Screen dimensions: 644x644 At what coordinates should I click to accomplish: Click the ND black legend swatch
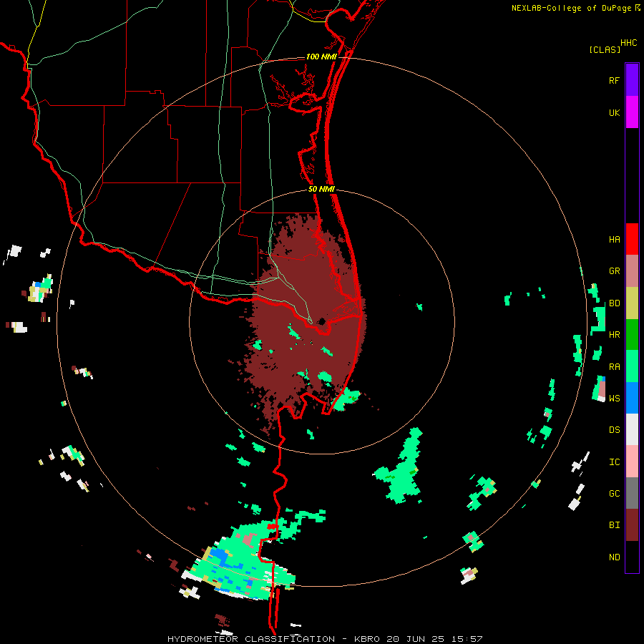(x=632, y=557)
